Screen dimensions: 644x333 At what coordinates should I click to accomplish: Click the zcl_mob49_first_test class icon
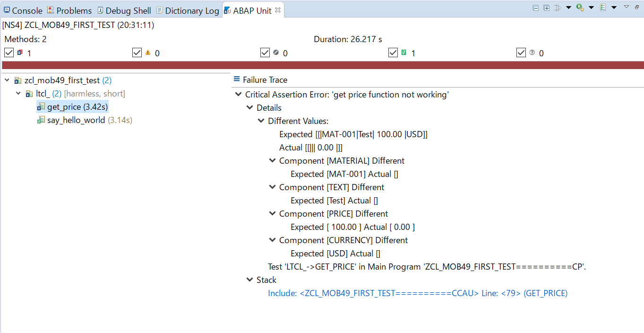tap(18, 80)
